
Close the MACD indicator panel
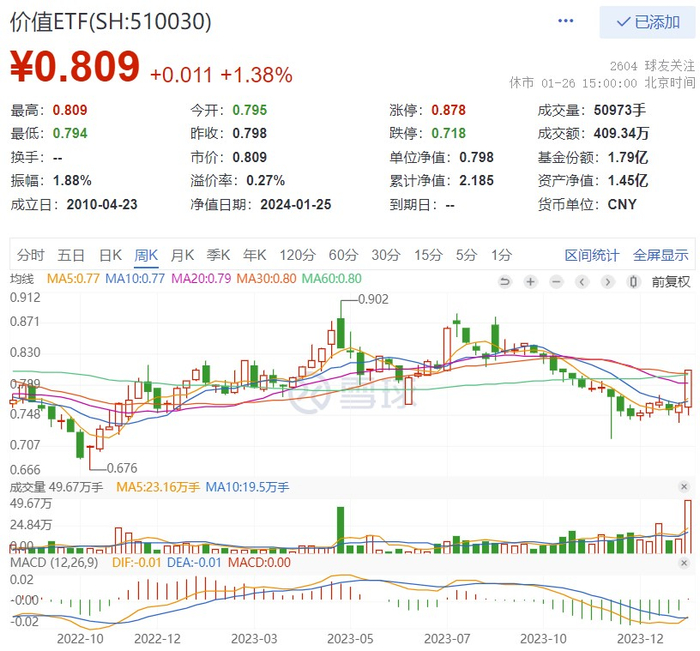click(x=683, y=563)
